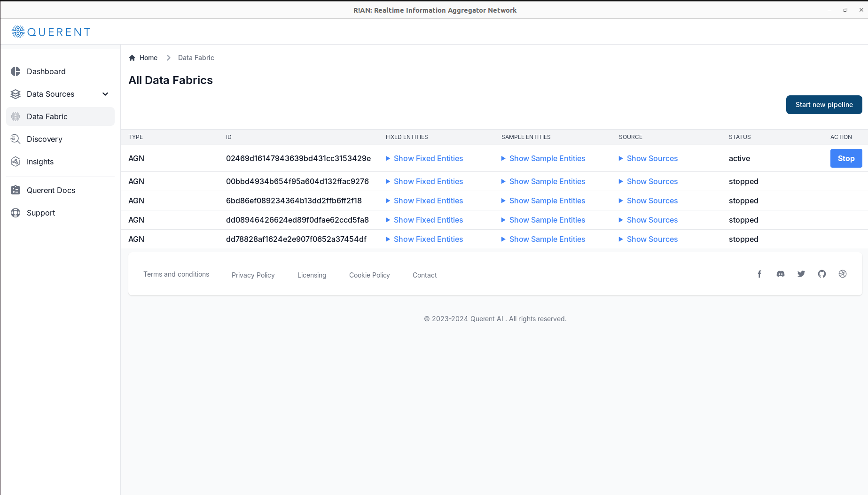The image size is (868, 495).
Task: Select Data Fabric in the sidebar
Action: (60, 116)
